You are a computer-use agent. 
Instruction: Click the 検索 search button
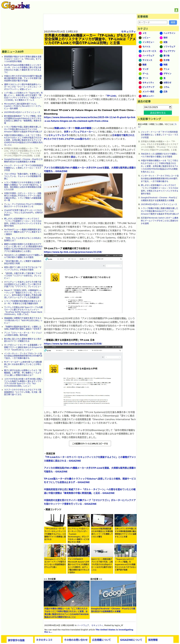(173, 22)
